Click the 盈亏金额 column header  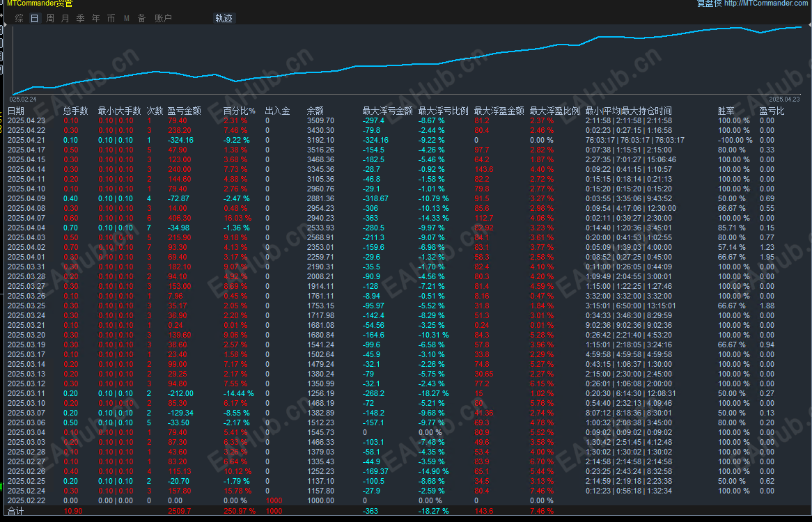[185, 111]
